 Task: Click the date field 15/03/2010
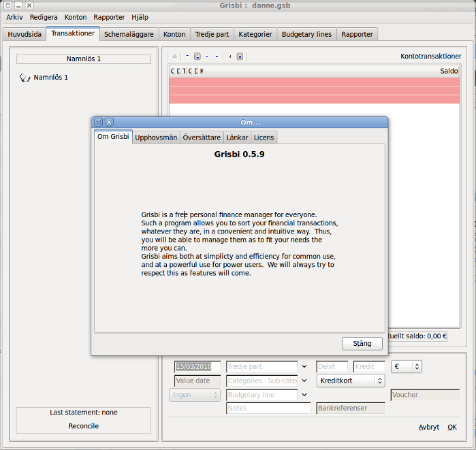point(197,366)
